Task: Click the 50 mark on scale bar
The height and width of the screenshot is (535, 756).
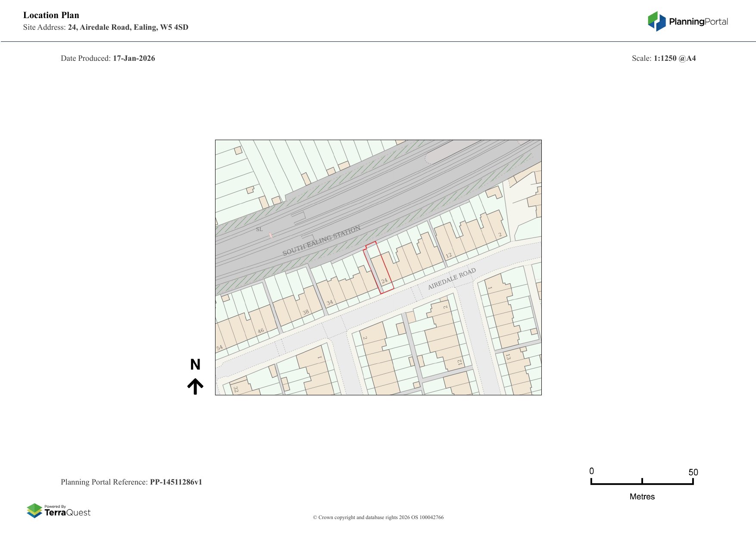Action: tap(693, 472)
